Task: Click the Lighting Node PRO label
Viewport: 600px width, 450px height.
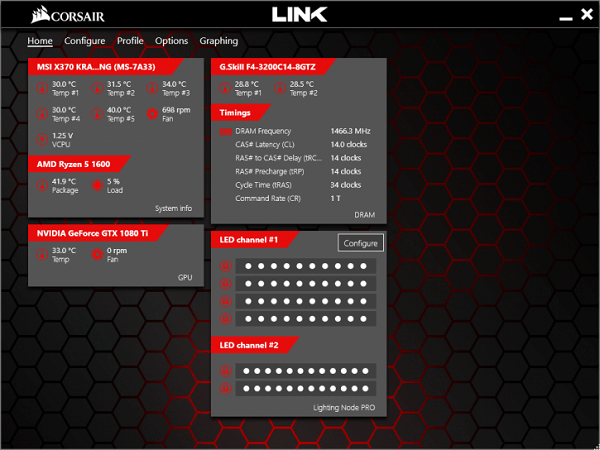Action: pos(344,408)
